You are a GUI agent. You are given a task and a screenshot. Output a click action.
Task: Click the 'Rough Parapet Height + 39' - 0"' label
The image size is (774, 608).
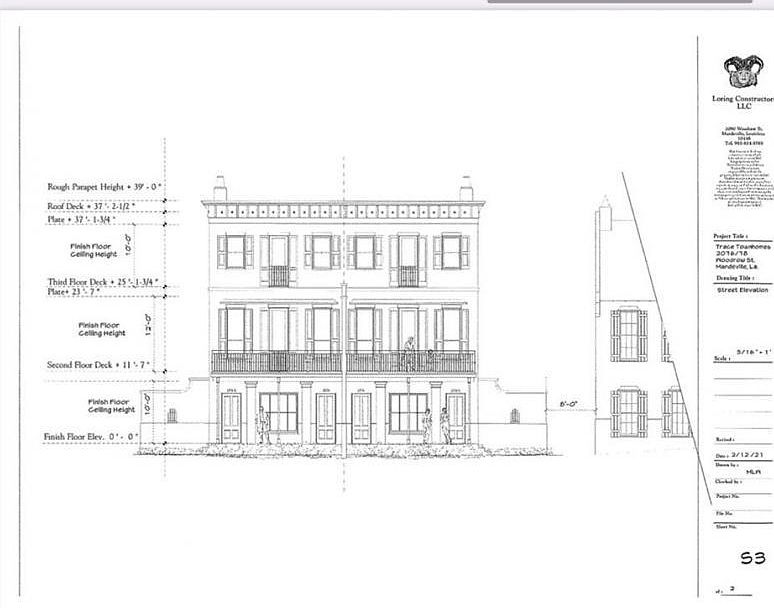point(104,187)
